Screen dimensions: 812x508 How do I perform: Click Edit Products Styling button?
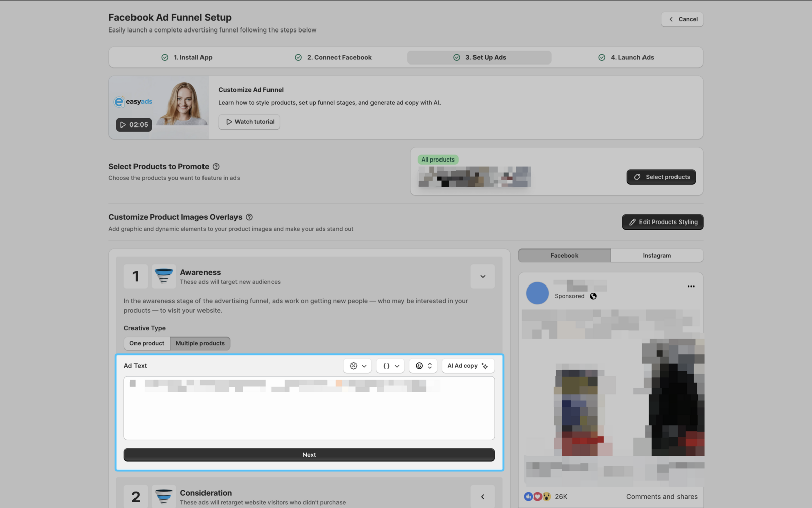(662, 222)
